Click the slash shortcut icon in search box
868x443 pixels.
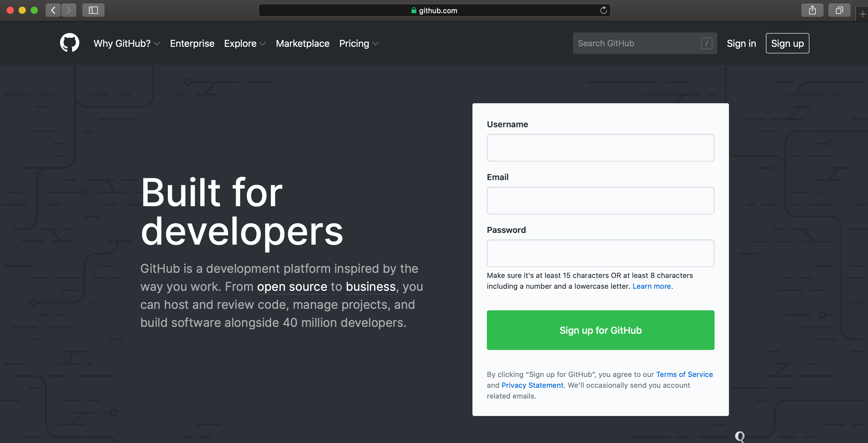point(707,43)
